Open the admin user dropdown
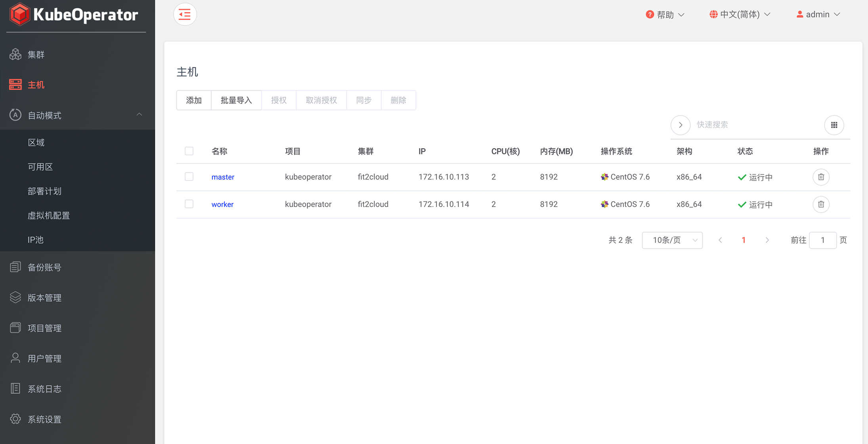Image resolution: width=868 pixels, height=444 pixels. pyautogui.click(x=818, y=15)
